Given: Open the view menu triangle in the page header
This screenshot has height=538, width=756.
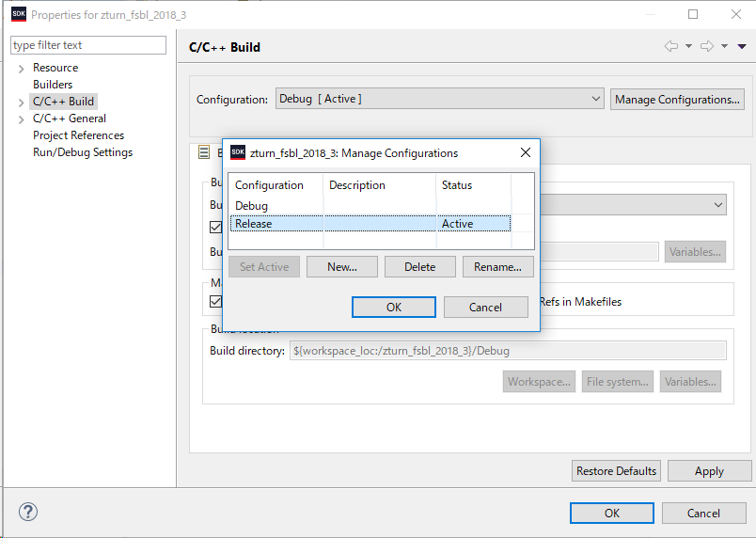Looking at the screenshot, I should [x=742, y=46].
